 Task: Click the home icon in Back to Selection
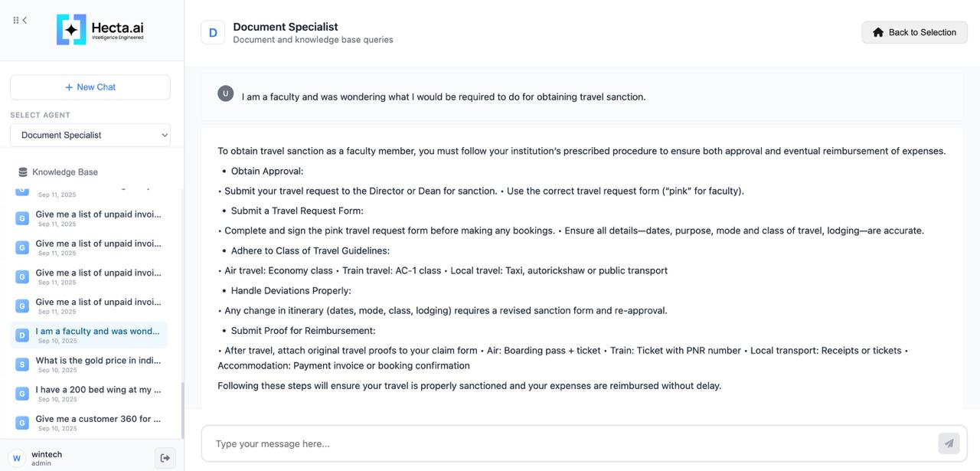(878, 32)
